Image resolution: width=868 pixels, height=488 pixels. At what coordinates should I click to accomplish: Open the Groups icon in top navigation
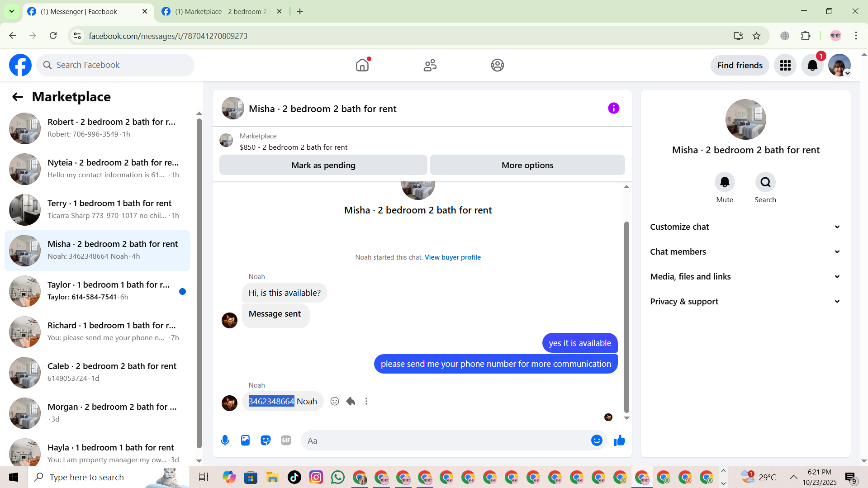point(498,65)
